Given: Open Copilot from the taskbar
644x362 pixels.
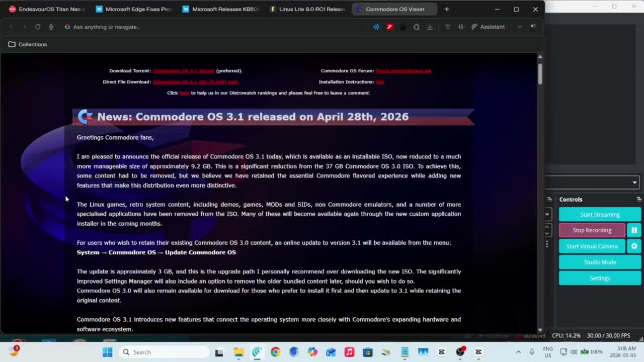Looking at the screenshot, I should 312,352.
